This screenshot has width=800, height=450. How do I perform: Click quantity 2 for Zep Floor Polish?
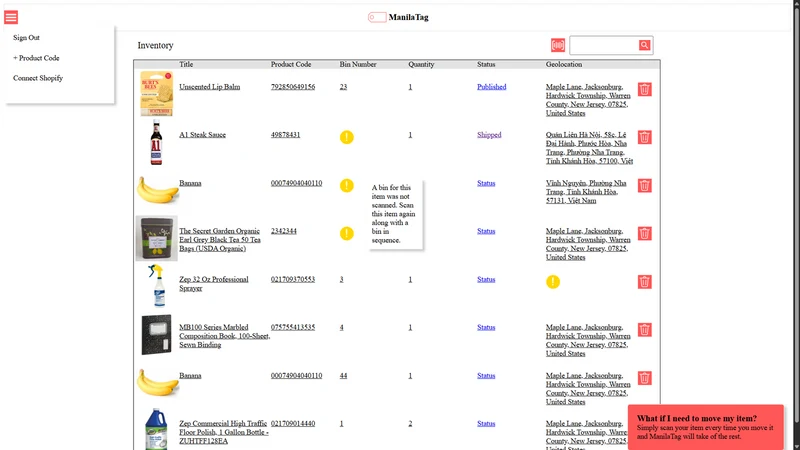coord(410,423)
